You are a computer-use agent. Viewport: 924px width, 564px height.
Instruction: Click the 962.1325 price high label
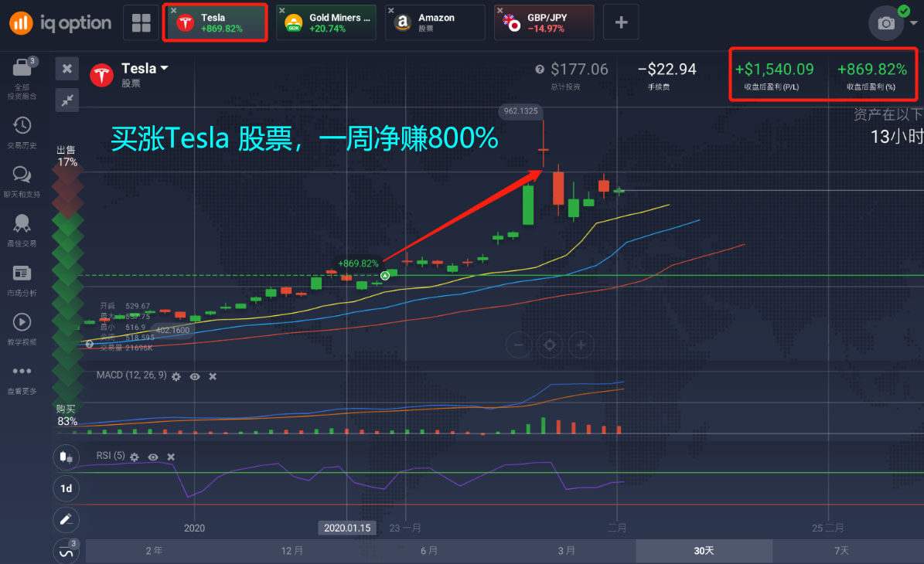click(520, 110)
